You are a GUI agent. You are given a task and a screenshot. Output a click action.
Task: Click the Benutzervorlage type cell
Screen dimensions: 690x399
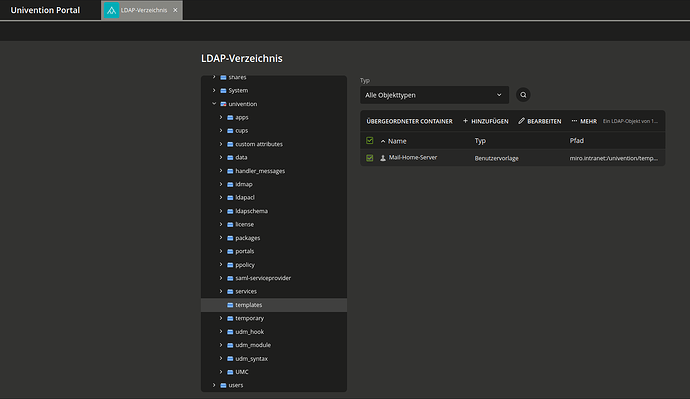(x=496, y=158)
